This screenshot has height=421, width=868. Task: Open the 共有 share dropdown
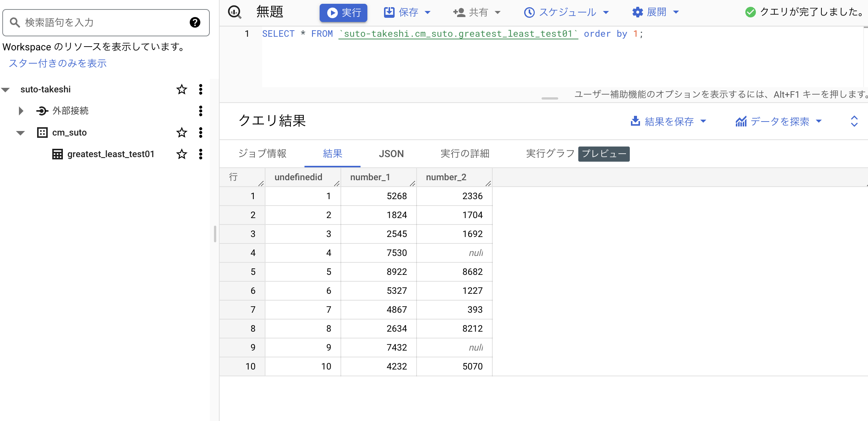(x=498, y=12)
